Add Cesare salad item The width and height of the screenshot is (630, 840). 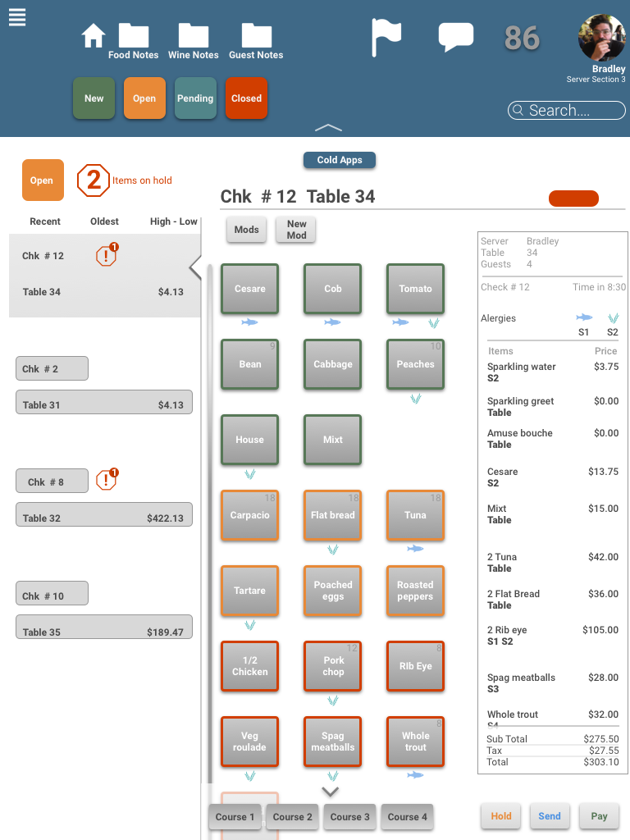(249, 289)
